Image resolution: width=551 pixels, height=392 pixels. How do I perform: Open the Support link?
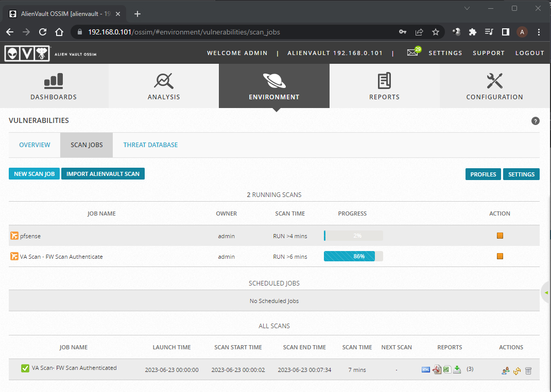click(x=489, y=53)
